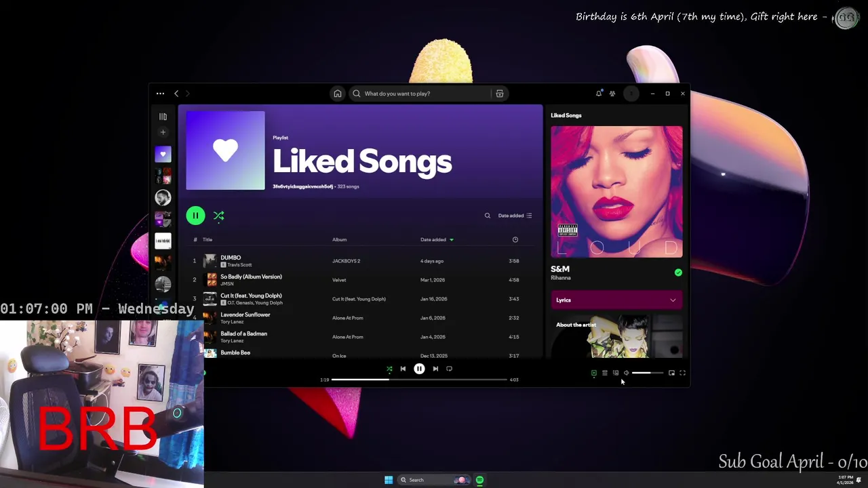868x488 pixels.
Task: Open the miniplayer icon
Action: tap(671, 373)
